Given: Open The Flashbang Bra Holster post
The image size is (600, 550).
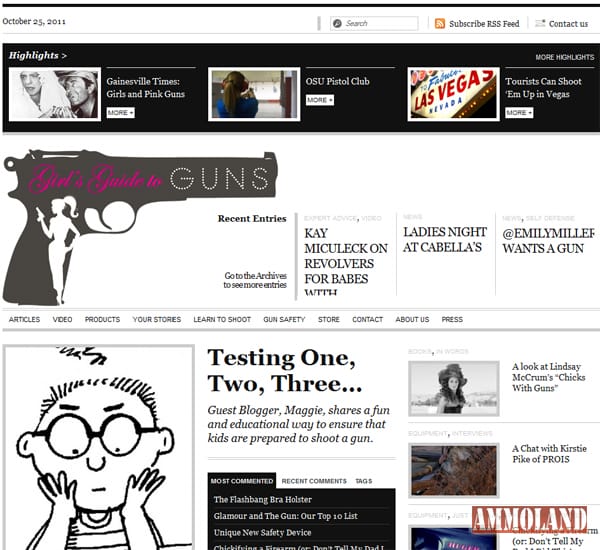Looking at the screenshot, I should pos(263,499).
